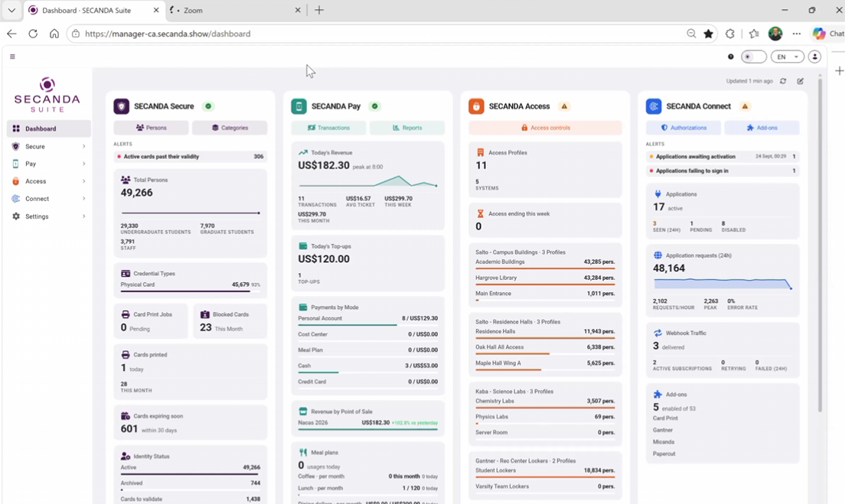Click Applications failing to sign in alert
This screenshot has width=845, height=504.
[x=723, y=171]
